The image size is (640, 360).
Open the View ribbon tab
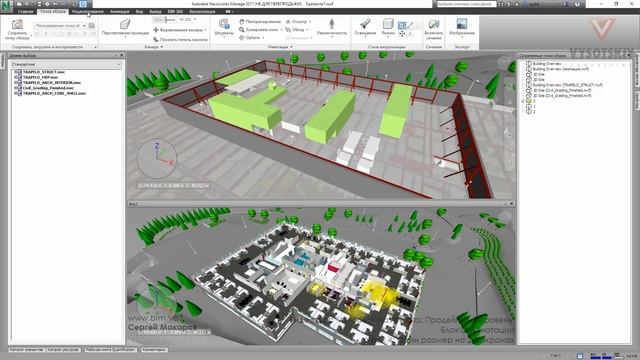click(139, 11)
